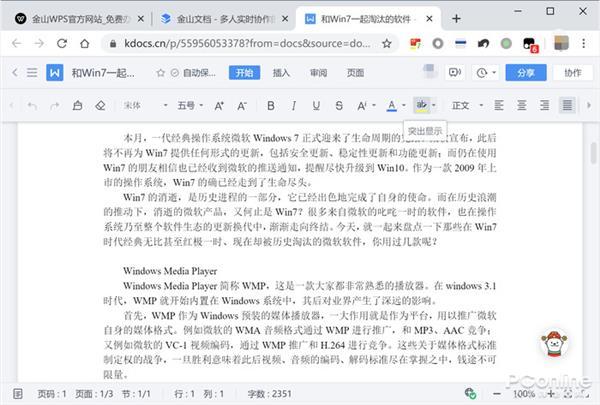600x405 pixels.
Task: Open the browser three-dot menu
Action: point(584,43)
